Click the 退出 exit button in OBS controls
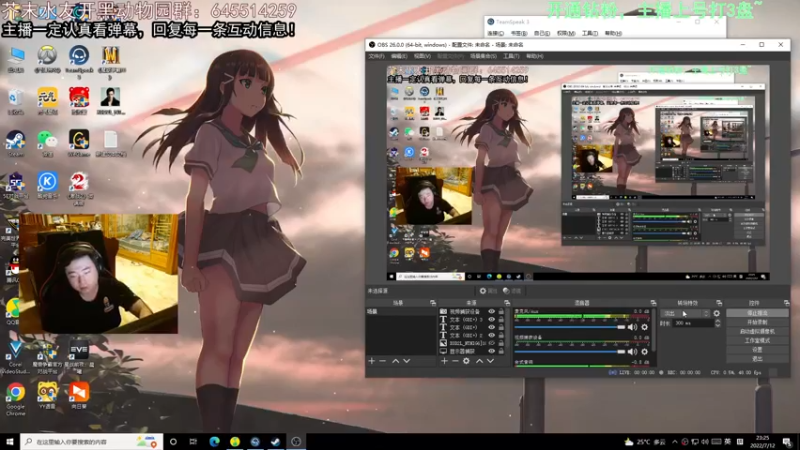 (x=757, y=359)
